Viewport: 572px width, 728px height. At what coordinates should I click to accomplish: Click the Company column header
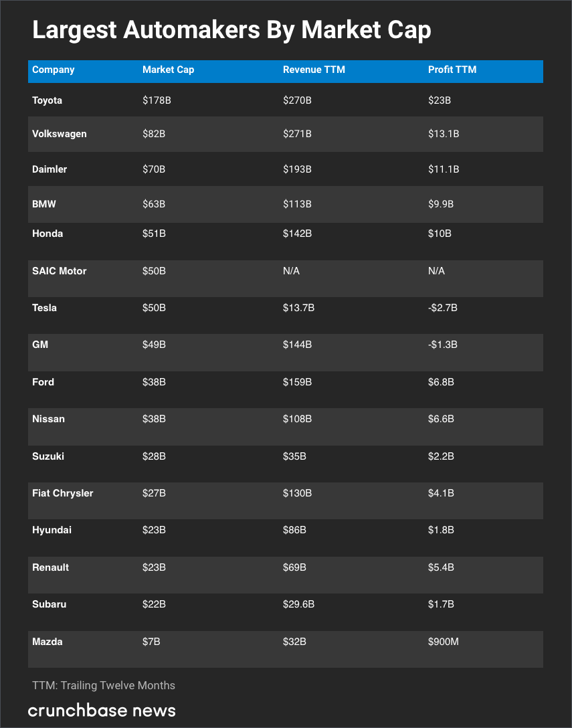pos(54,70)
